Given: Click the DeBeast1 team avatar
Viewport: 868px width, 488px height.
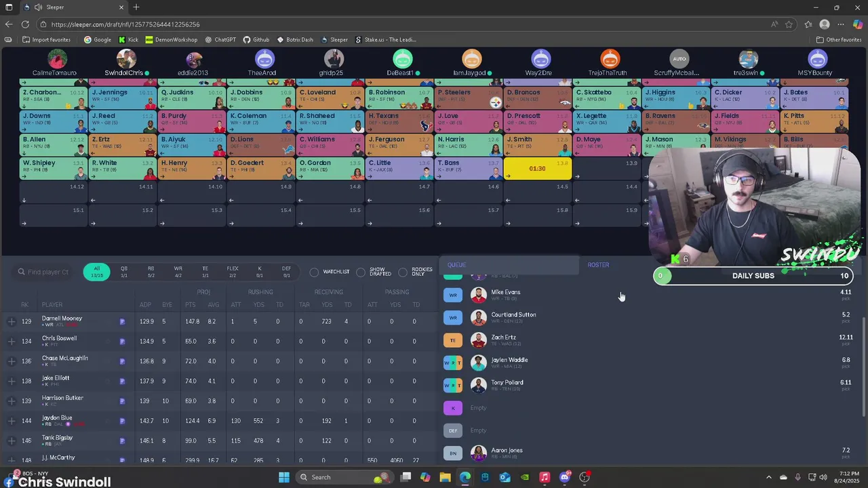Looking at the screenshot, I should pos(402,59).
